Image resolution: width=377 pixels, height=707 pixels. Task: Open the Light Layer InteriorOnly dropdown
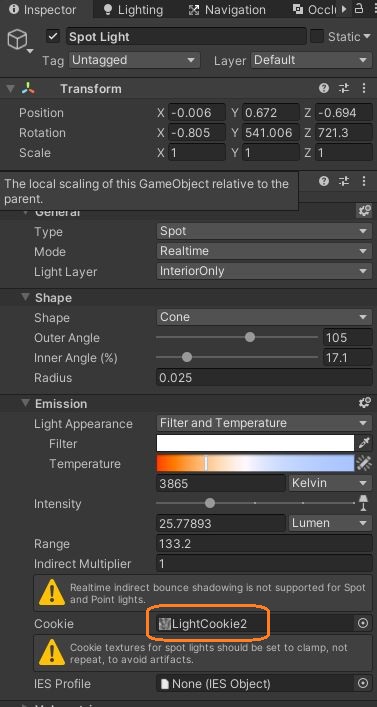[264, 271]
